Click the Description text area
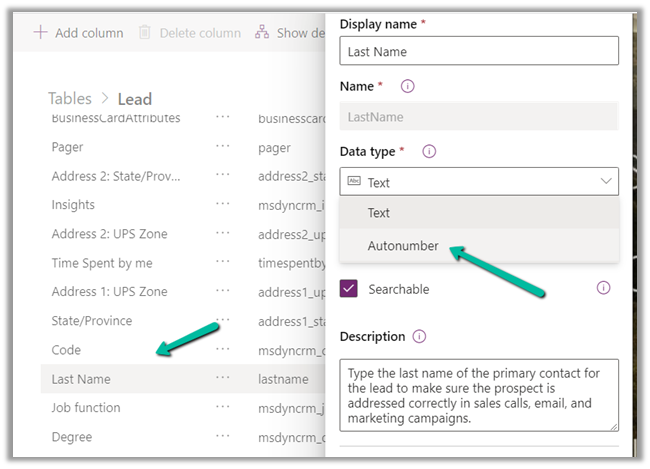Image resolution: width=650 pixels, height=469 pixels. coord(478,395)
